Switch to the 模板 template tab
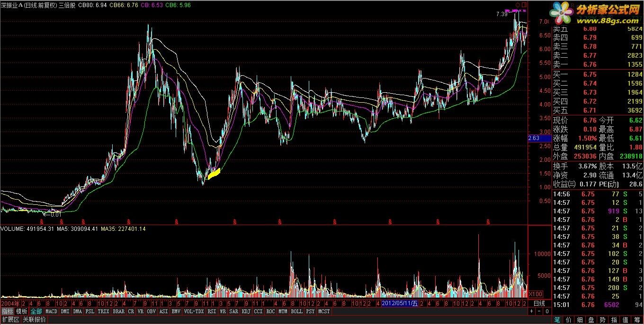This screenshot has width=644, height=325. [x=21, y=311]
